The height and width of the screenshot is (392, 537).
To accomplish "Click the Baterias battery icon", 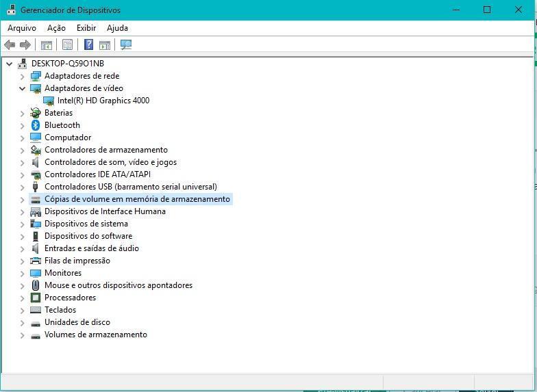I will click(36, 113).
